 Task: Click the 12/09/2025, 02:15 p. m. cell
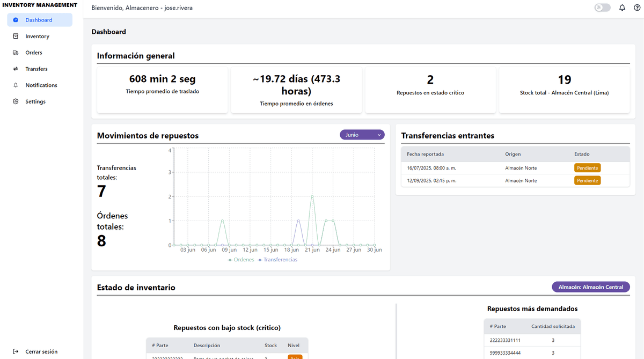tap(431, 181)
